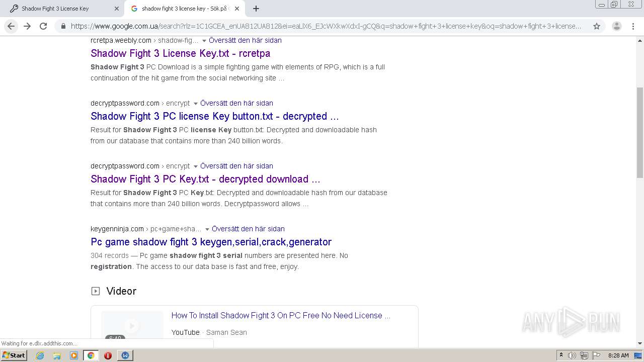Screen dimensions: 644x362
Task: Open Chrome profile avatar menu
Action: [x=616, y=26]
